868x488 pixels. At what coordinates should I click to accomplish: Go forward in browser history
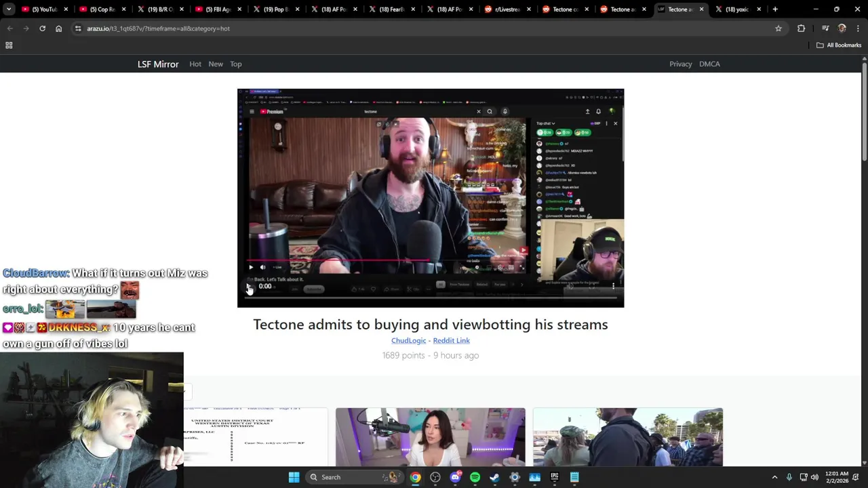pos(26,28)
